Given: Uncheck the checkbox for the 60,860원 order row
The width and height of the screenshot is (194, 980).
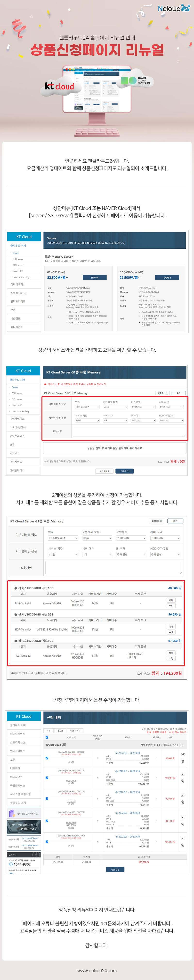Looking at the screenshot, I should [x=47, y=758].
